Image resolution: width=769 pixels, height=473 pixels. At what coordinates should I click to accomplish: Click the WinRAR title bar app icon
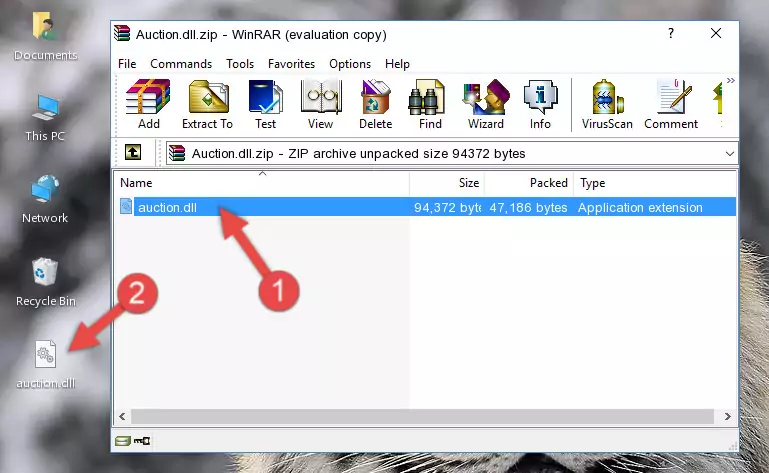pyautogui.click(x=122, y=34)
